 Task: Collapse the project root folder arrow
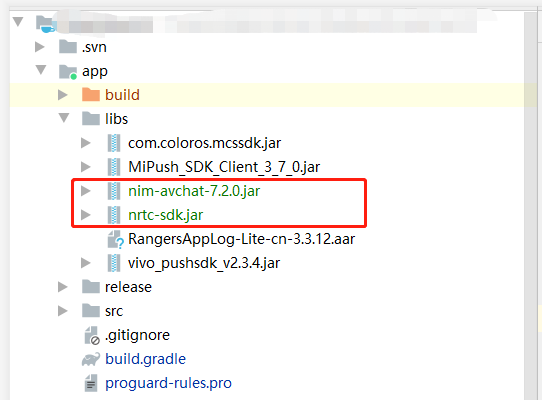point(18,22)
